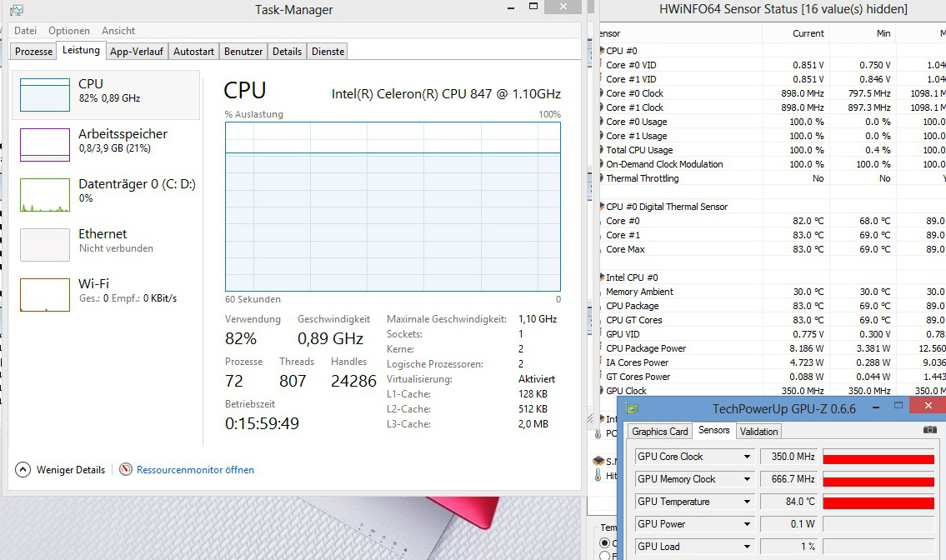Image resolution: width=946 pixels, height=560 pixels.
Task: Open the Datei menu
Action: pyautogui.click(x=25, y=31)
